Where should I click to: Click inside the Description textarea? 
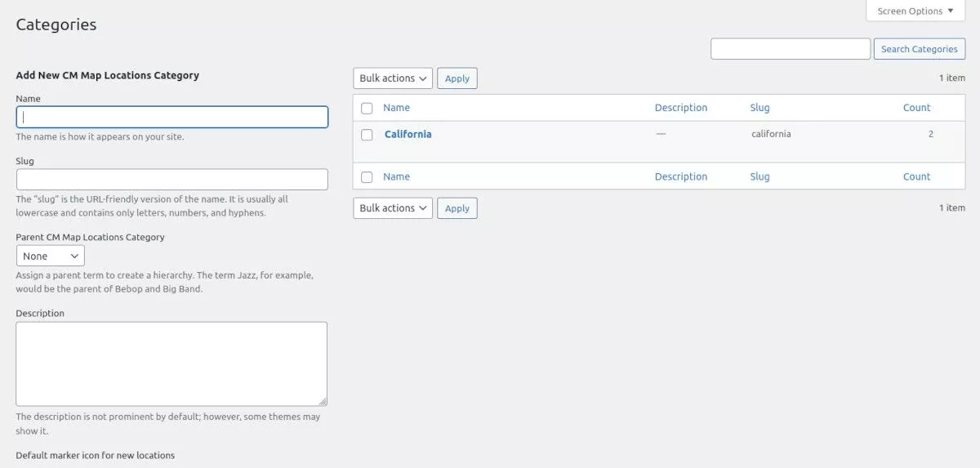(x=171, y=363)
